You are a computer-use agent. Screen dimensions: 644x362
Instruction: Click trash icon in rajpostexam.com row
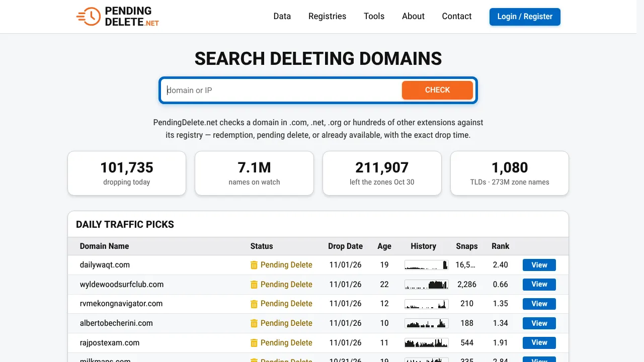click(x=254, y=343)
